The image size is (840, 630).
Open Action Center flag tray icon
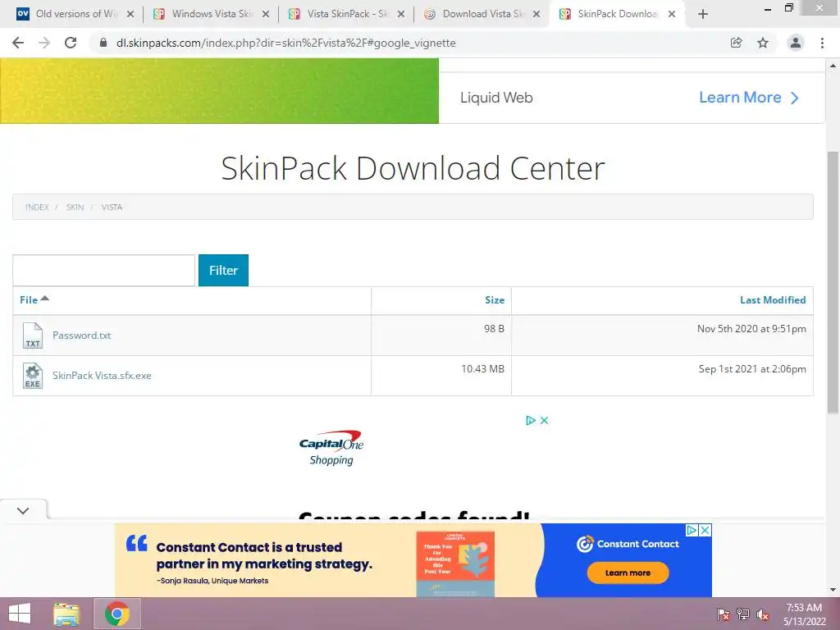pyautogui.click(x=724, y=614)
